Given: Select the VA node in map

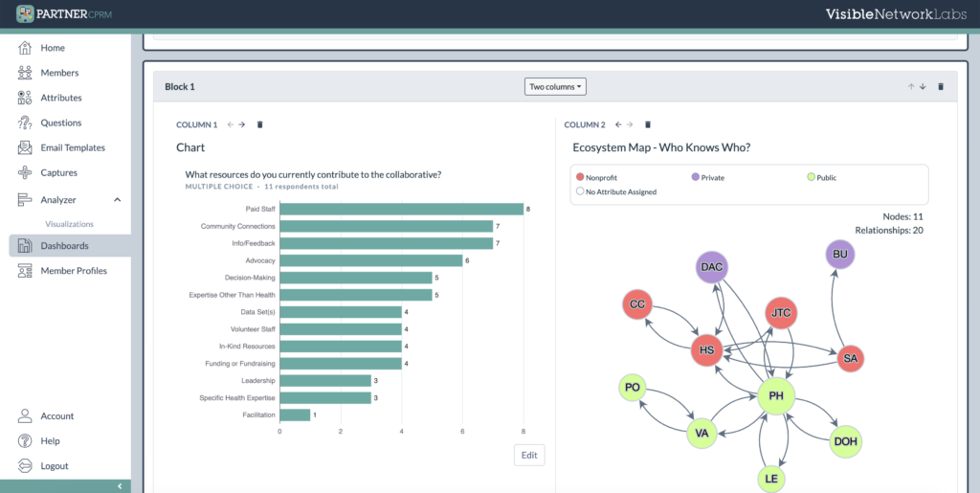Looking at the screenshot, I should 702,433.
